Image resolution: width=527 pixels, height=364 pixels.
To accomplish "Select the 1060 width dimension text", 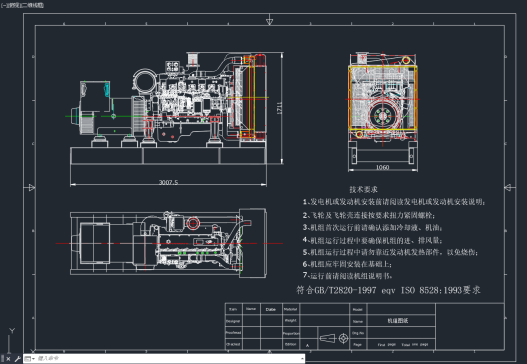I will pyautogui.click(x=382, y=167).
